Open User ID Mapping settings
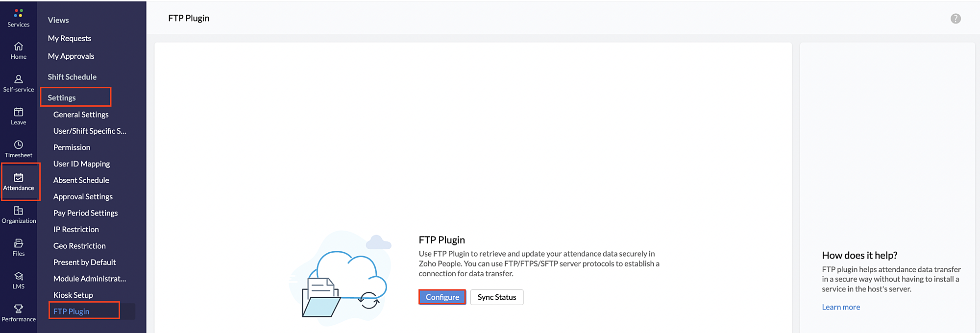 click(x=81, y=164)
